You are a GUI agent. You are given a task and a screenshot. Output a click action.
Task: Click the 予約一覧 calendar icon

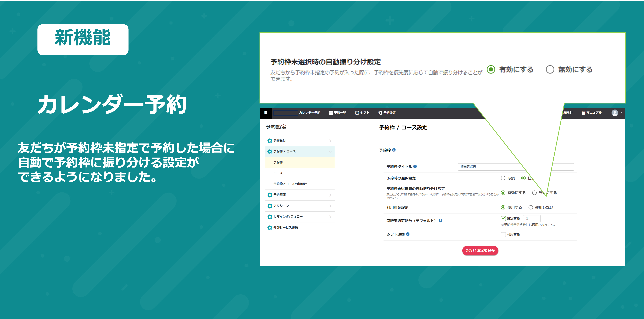coord(331,113)
